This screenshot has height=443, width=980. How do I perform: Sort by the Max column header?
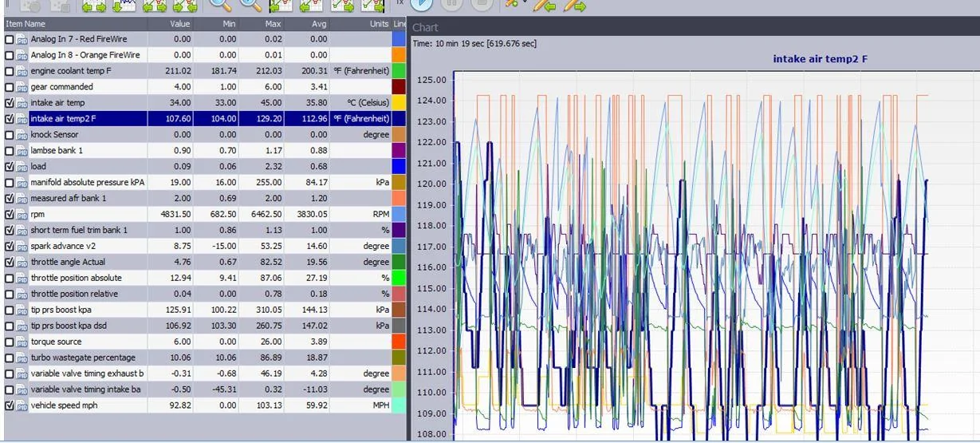click(262, 24)
